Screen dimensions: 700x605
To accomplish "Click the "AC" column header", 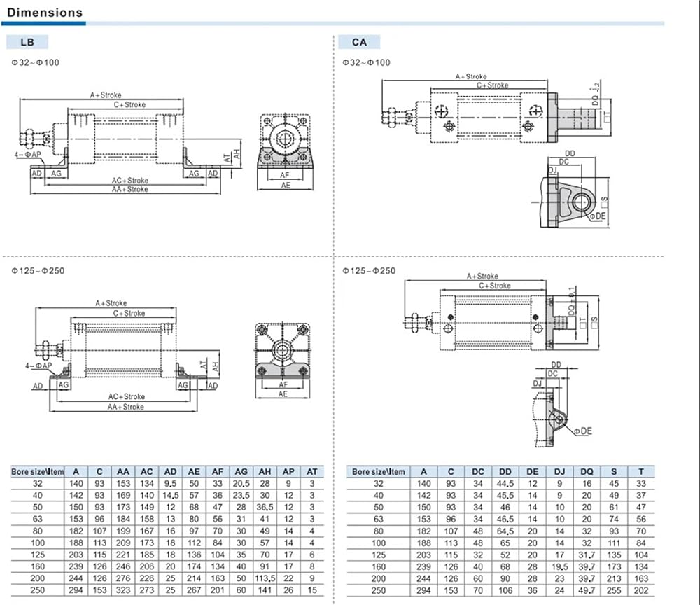I will click(147, 471).
